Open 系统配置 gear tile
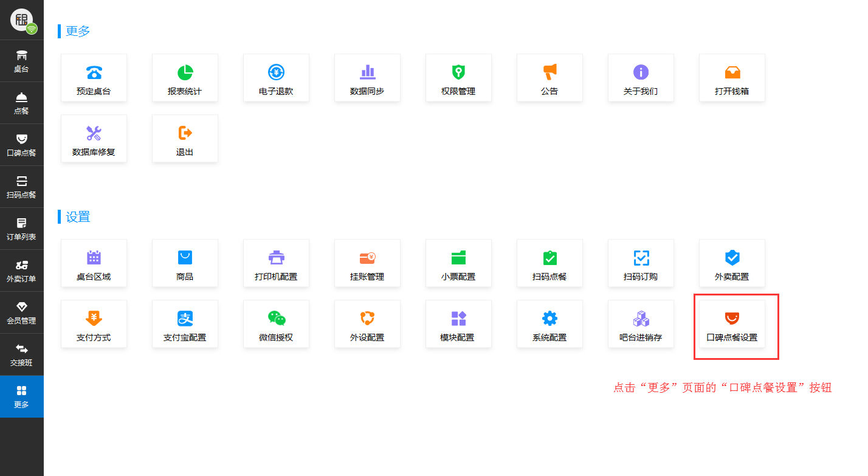The height and width of the screenshot is (476, 868). coord(549,324)
